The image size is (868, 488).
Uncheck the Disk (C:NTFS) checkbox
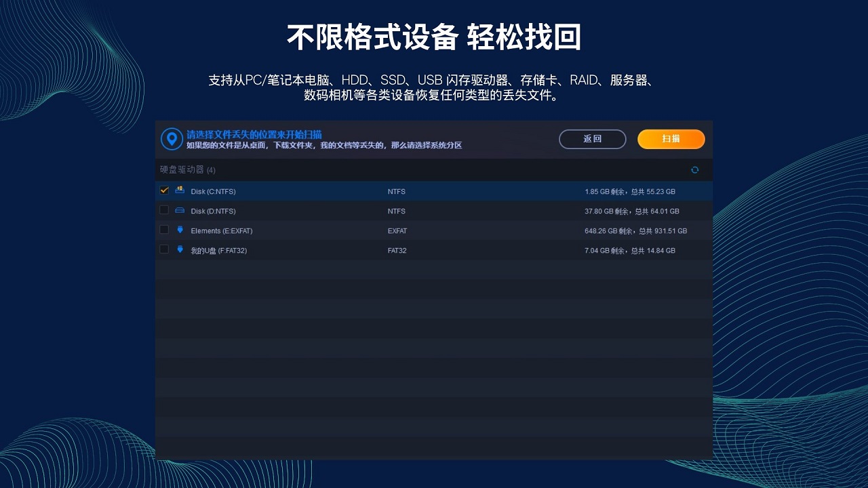[163, 190]
